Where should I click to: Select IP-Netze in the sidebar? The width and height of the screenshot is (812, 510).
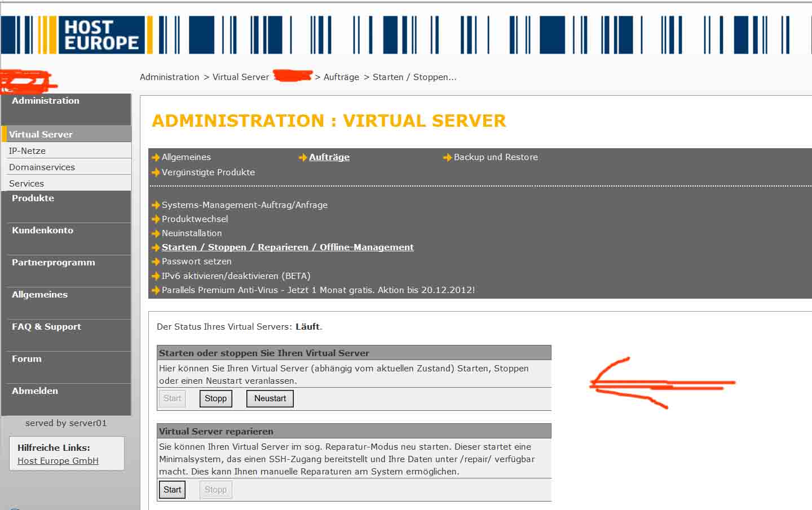(66, 150)
